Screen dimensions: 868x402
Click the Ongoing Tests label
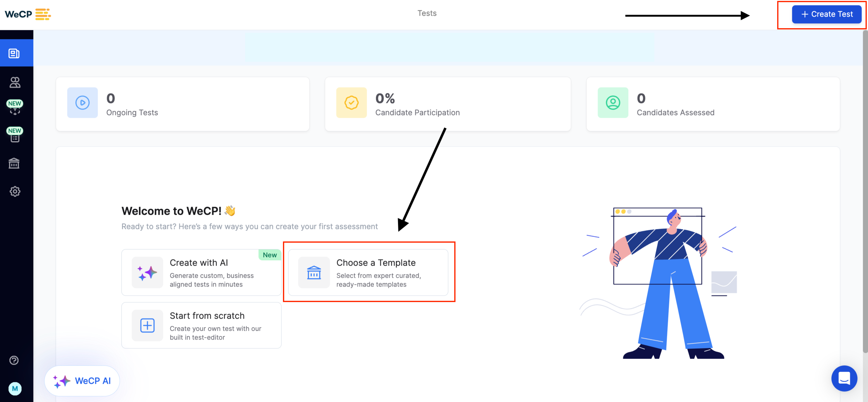pyautogui.click(x=132, y=113)
